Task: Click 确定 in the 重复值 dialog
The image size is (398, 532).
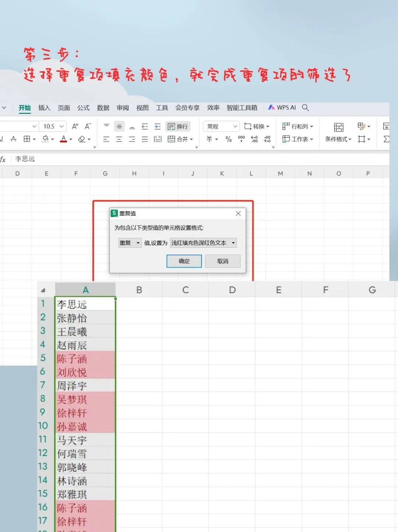Action: pos(184,261)
